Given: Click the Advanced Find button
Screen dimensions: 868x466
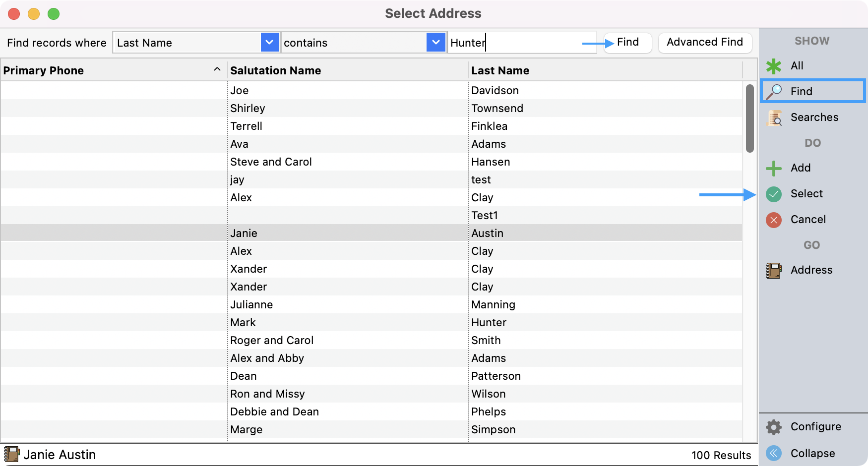Looking at the screenshot, I should [x=704, y=42].
